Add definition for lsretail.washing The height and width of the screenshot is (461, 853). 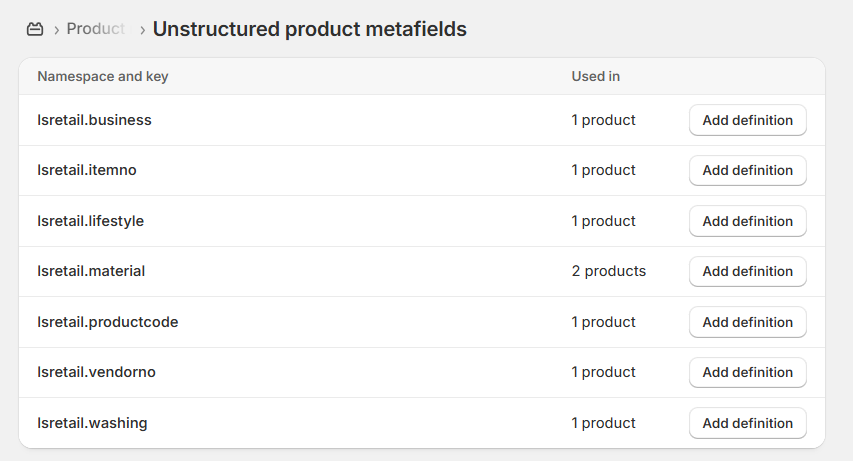pyautogui.click(x=747, y=423)
